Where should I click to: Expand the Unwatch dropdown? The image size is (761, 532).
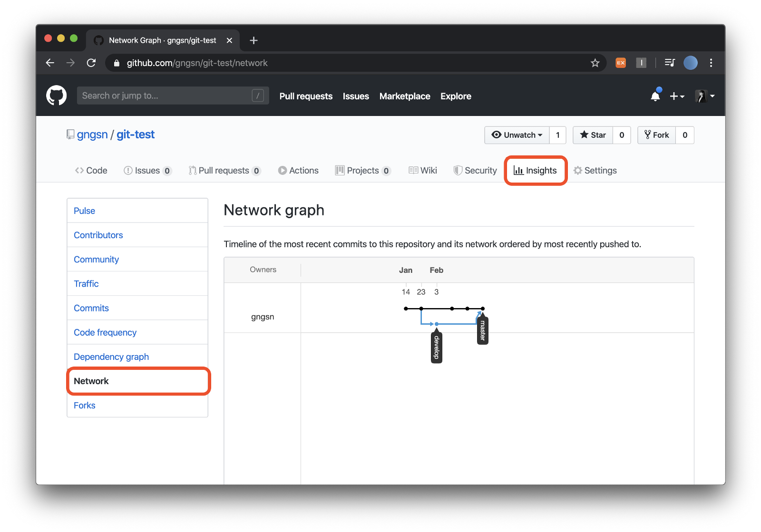point(517,135)
